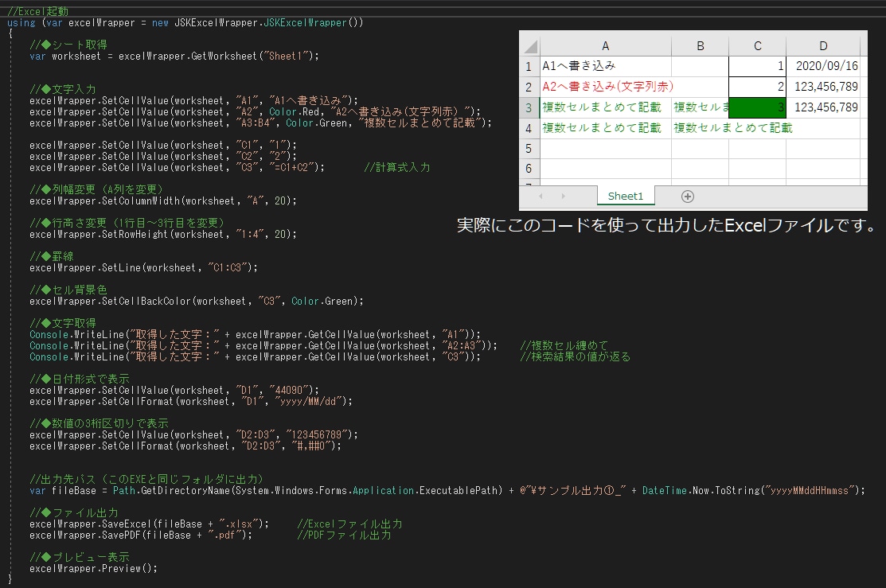Select row 2 header
This screenshot has width=886, height=588.
coord(529,87)
